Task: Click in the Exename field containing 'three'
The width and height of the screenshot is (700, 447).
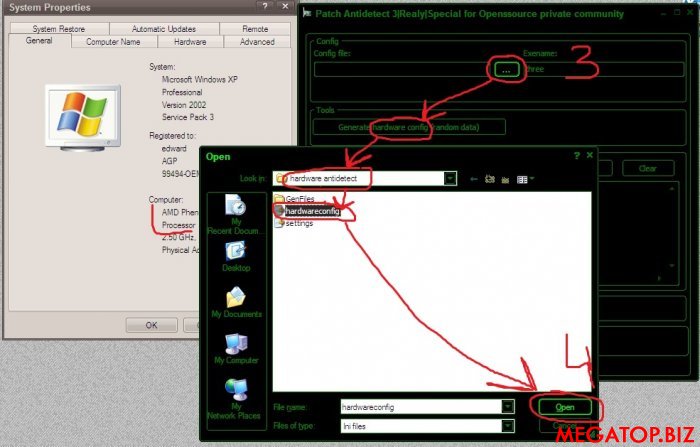Action: coord(603,69)
